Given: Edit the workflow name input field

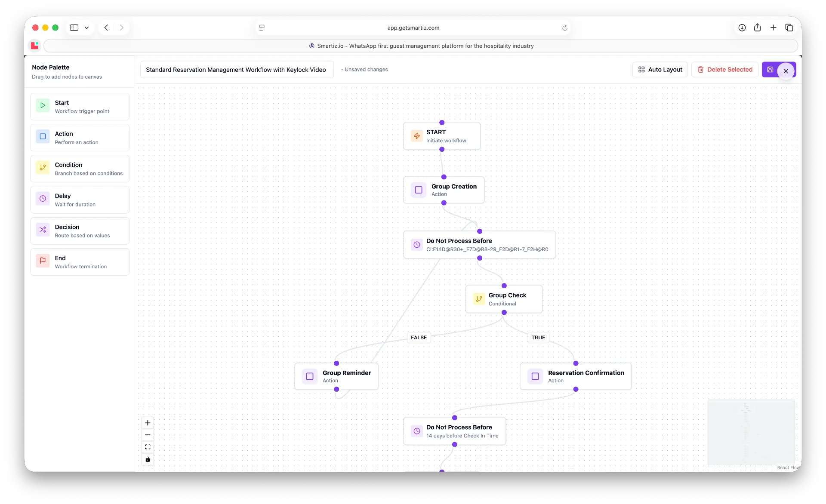Looking at the screenshot, I should (237, 70).
